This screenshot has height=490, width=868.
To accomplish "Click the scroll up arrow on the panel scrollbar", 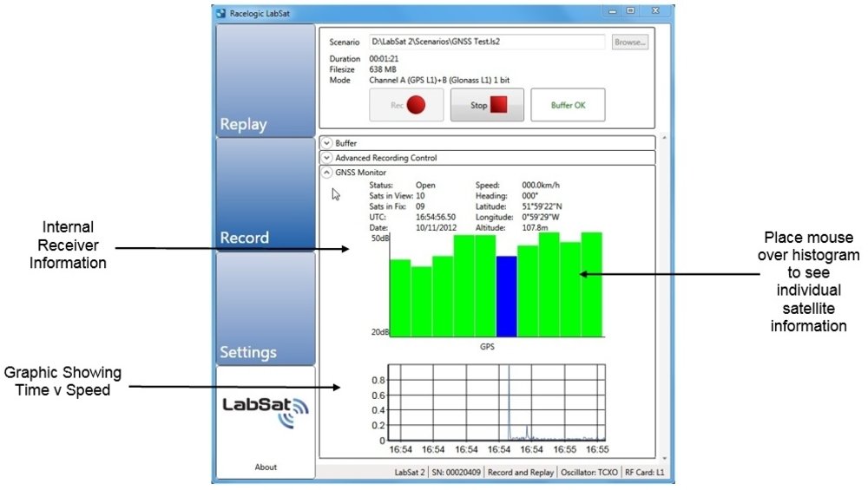I will [x=664, y=138].
